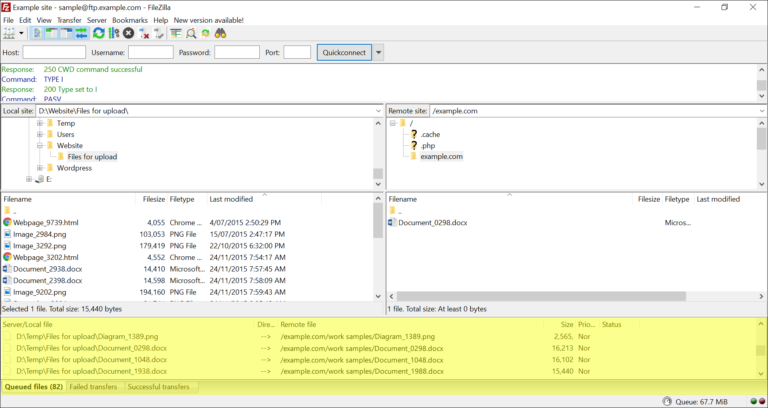Select Files for upload folder in tree
Image resolution: width=768 pixels, height=408 pixels.
(x=92, y=157)
